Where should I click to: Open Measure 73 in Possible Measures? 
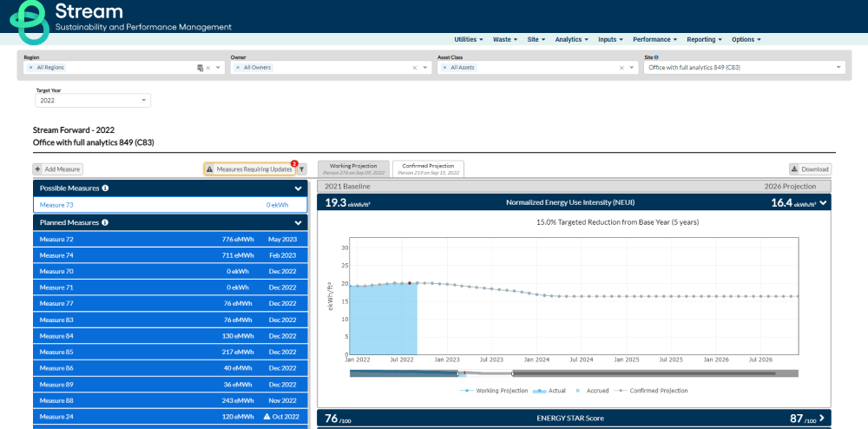coord(170,205)
